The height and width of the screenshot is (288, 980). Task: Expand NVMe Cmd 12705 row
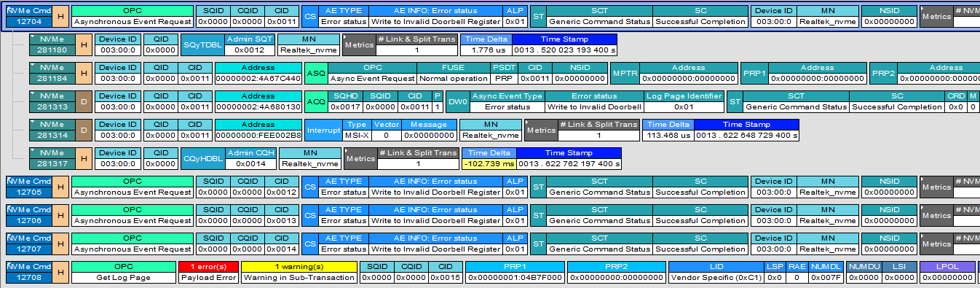[x=9, y=179]
